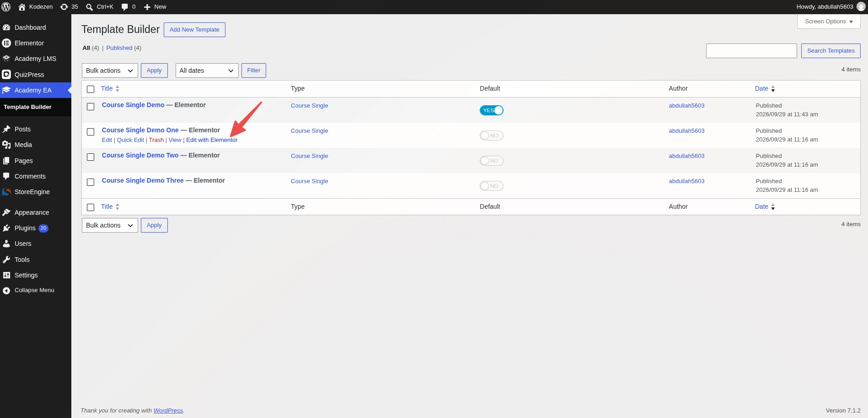The height and width of the screenshot is (418, 868).
Task: Click the StoreEngine sidebar icon
Action: click(6, 192)
